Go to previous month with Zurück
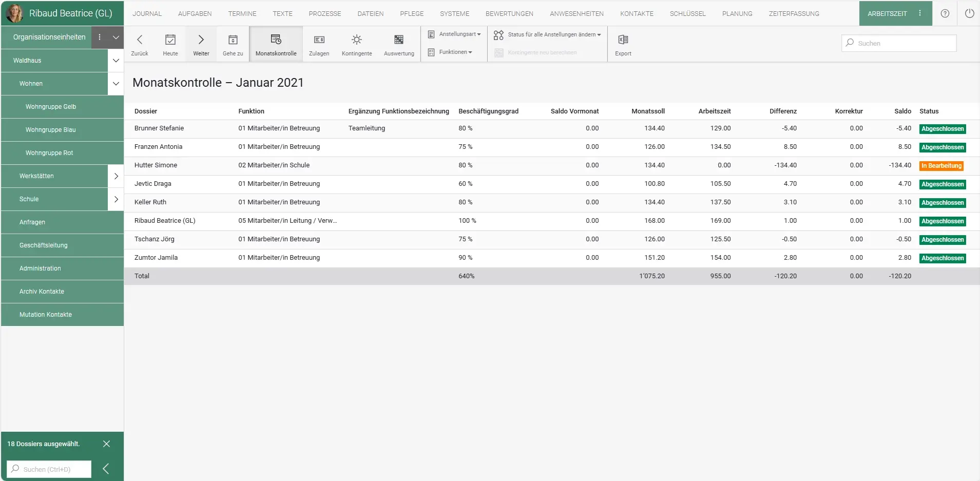The width and height of the screenshot is (980, 481). [140, 40]
